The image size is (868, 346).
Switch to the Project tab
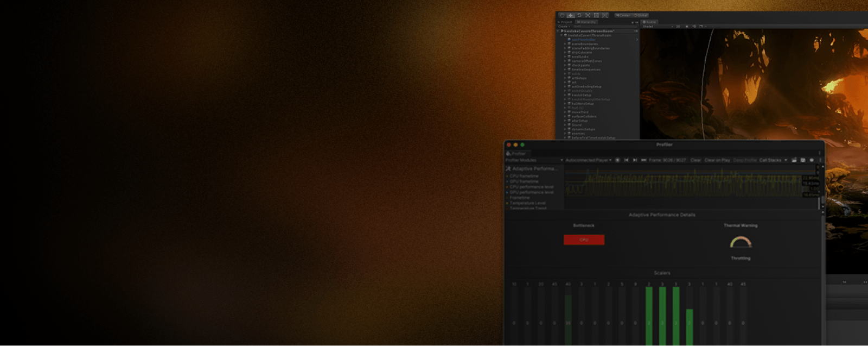pos(565,22)
